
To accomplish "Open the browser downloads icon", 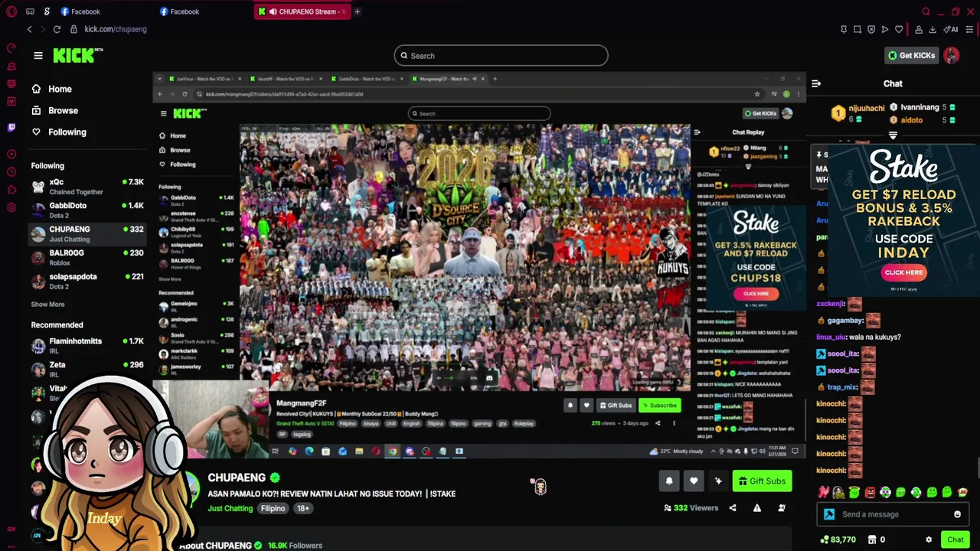I will point(933,29).
